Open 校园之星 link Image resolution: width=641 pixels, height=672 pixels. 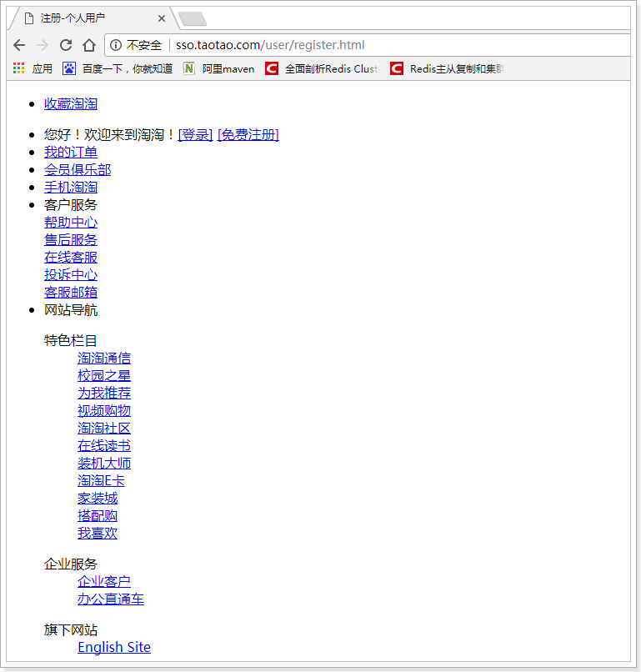pyautogui.click(x=104, y=375)
